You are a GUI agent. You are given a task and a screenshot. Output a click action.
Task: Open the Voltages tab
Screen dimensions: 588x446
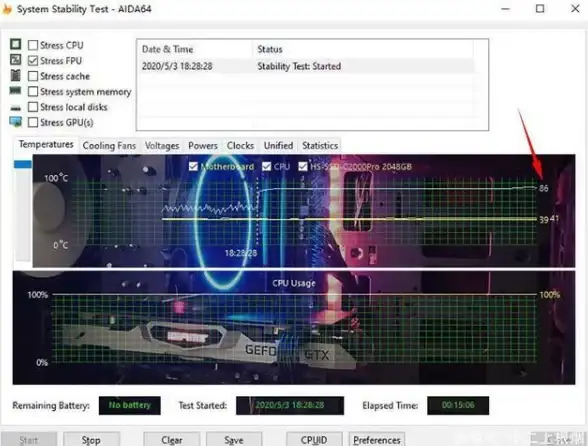162,146
